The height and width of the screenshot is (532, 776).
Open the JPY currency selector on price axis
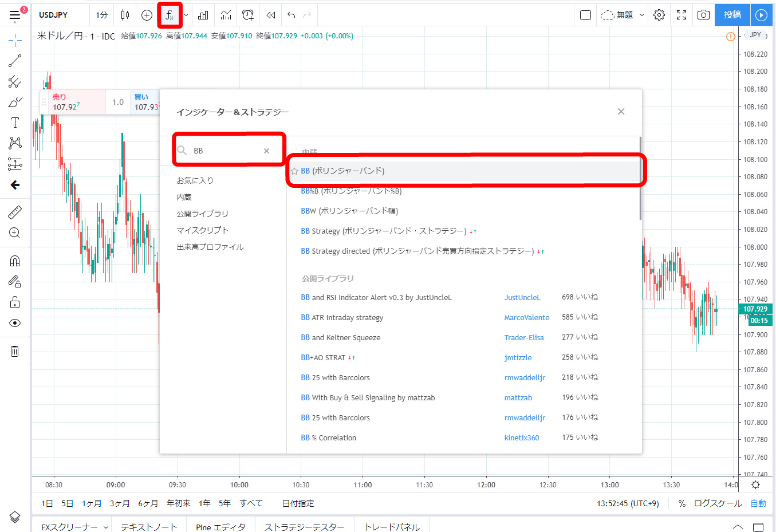click(x=755, y=35)
